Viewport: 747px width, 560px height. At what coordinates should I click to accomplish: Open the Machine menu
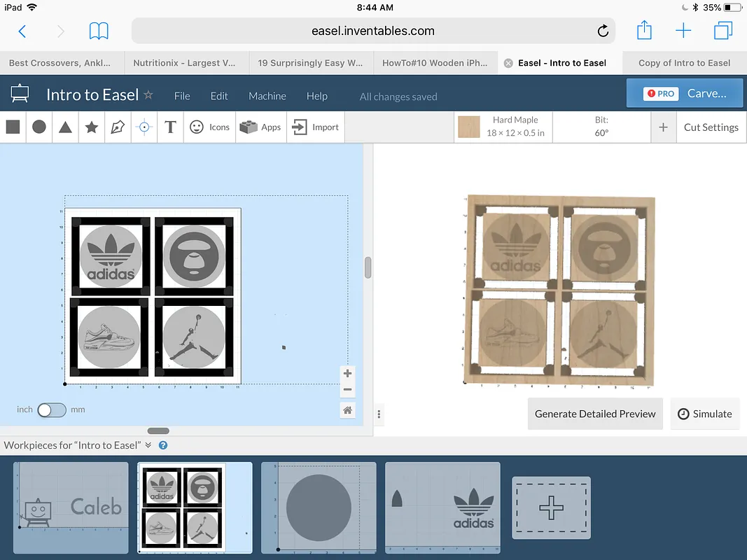click(x=267, y=96)
